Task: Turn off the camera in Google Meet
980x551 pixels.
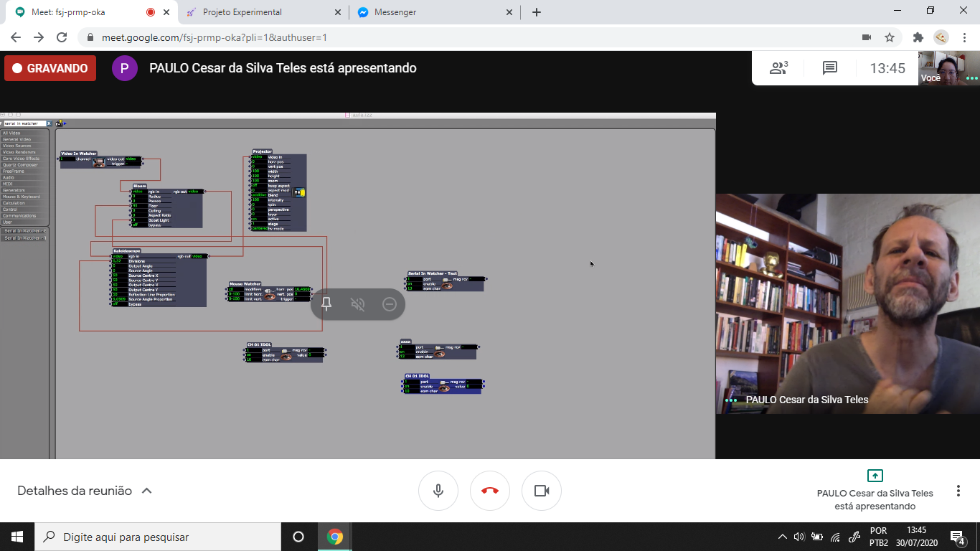Action: click(x=542, y=491)
